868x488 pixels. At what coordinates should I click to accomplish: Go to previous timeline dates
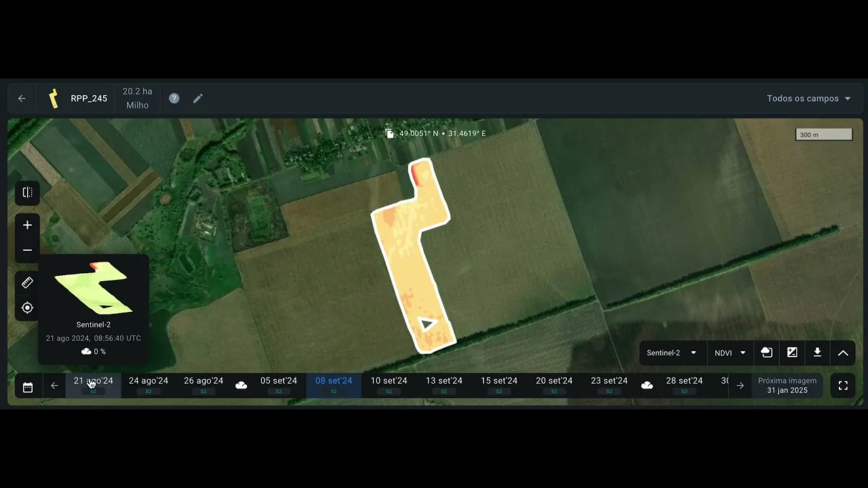pyautogui.click(x=54, y=386)
